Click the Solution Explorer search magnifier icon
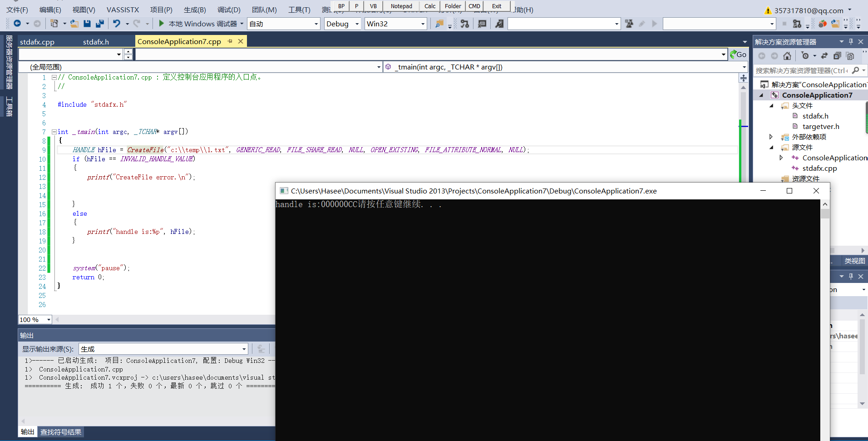 click(856, 70)
